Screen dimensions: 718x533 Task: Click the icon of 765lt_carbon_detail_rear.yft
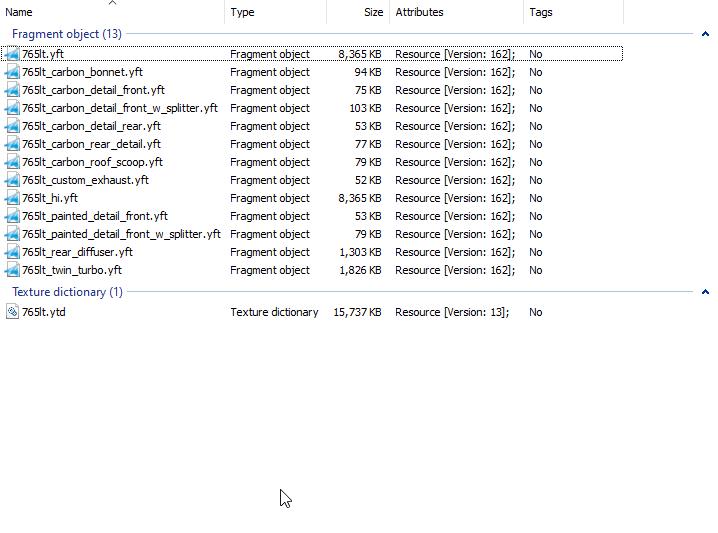tap(12, 126)
